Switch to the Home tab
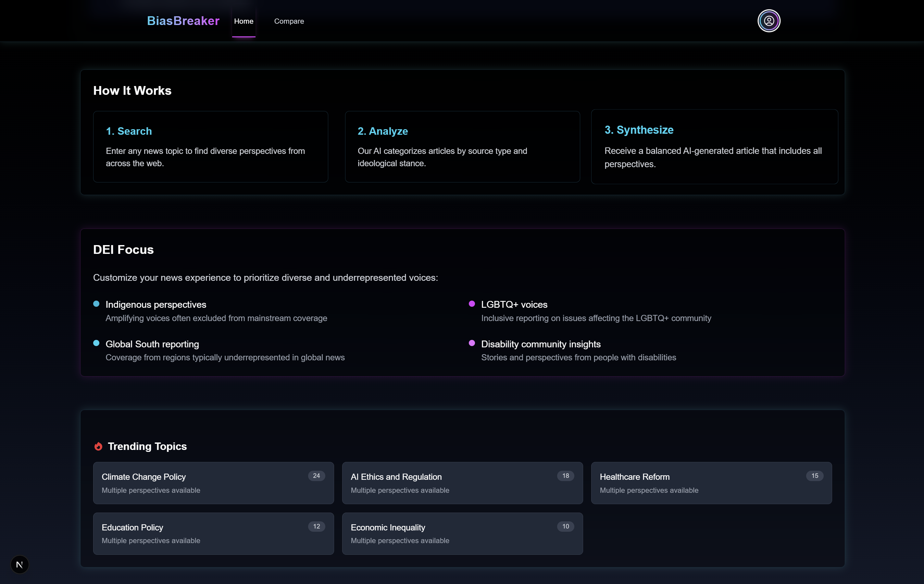 point(244,21)
